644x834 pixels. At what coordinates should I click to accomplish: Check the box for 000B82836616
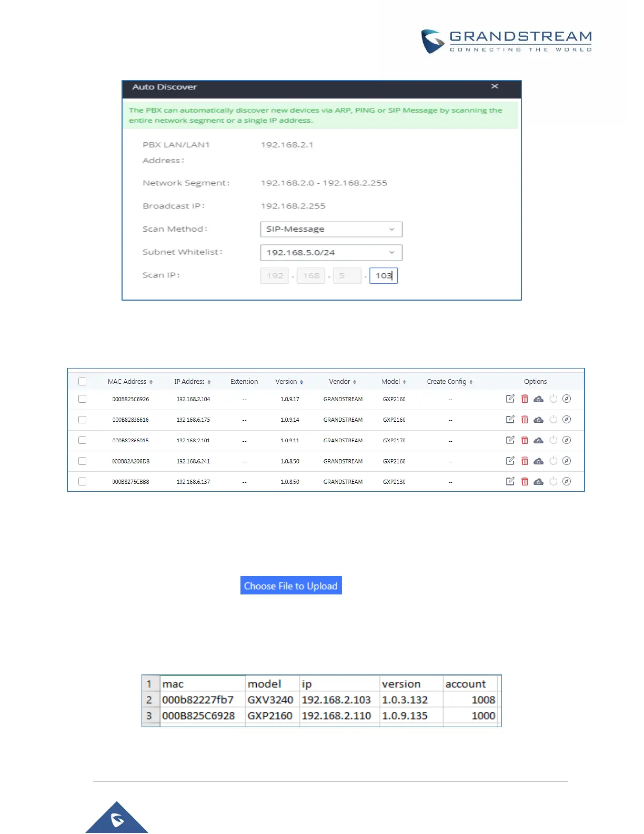pyautogui.click(x=82, y=420)
